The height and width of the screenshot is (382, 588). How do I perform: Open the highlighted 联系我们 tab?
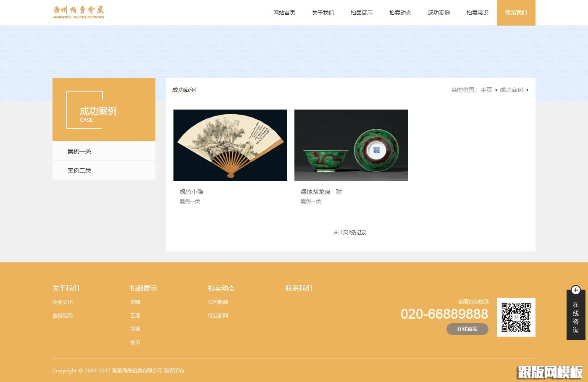click(516, 13)
